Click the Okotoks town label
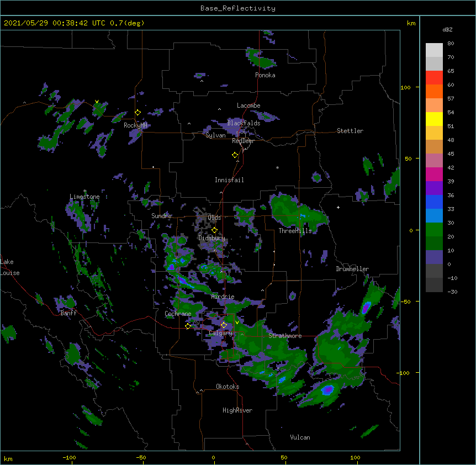The width and height of the screenshot is (476, 465). (x=228, y=387)
